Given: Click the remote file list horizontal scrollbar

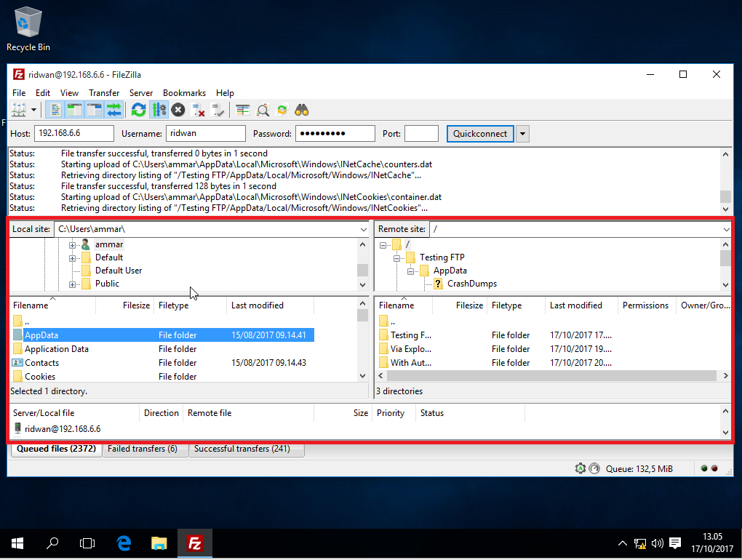Looking at the screenshot, I should pos(551,375).
